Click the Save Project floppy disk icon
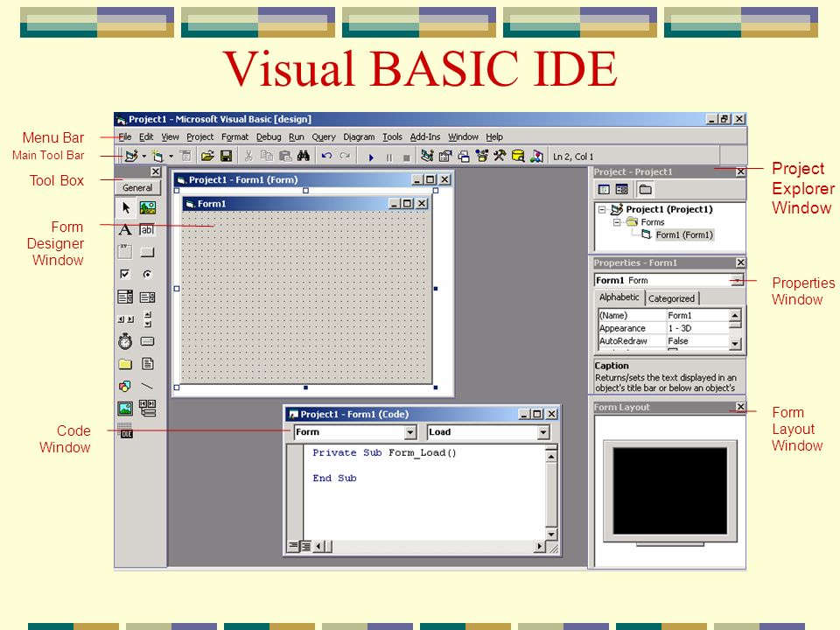Screen dimensions: 840x630 [x=226, y=156]
